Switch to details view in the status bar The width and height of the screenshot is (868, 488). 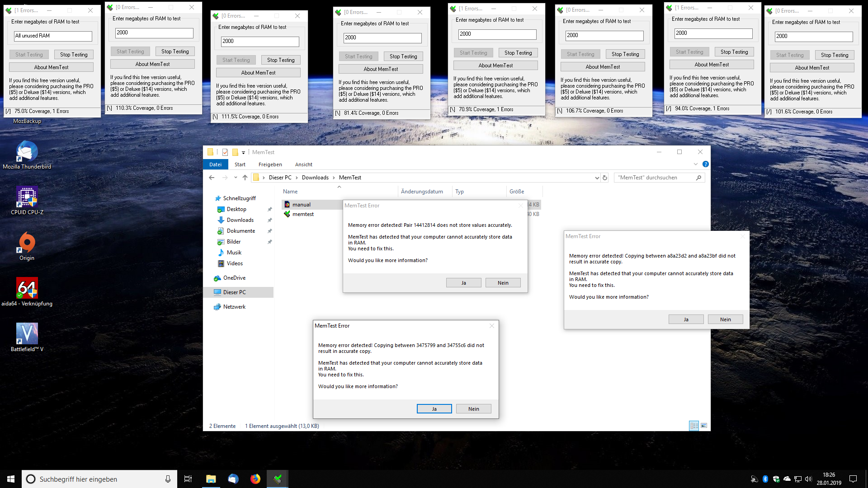coord(694,426)
